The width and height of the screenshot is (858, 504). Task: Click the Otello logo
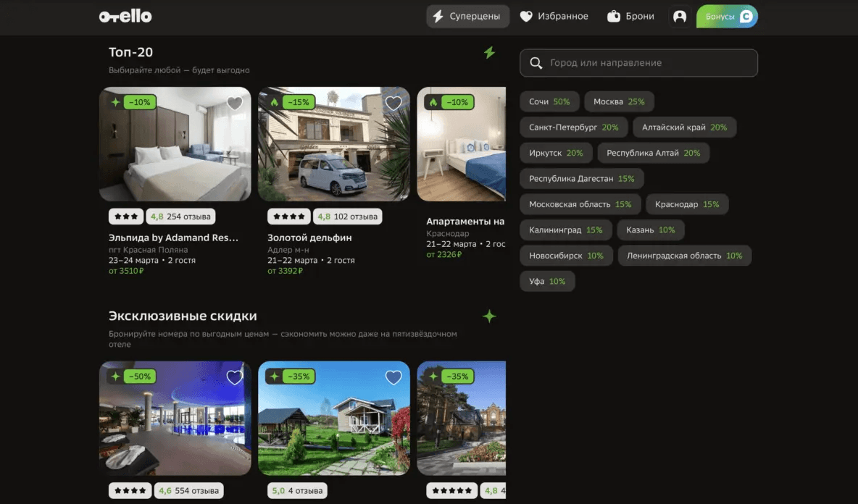(x=125, y=17)
